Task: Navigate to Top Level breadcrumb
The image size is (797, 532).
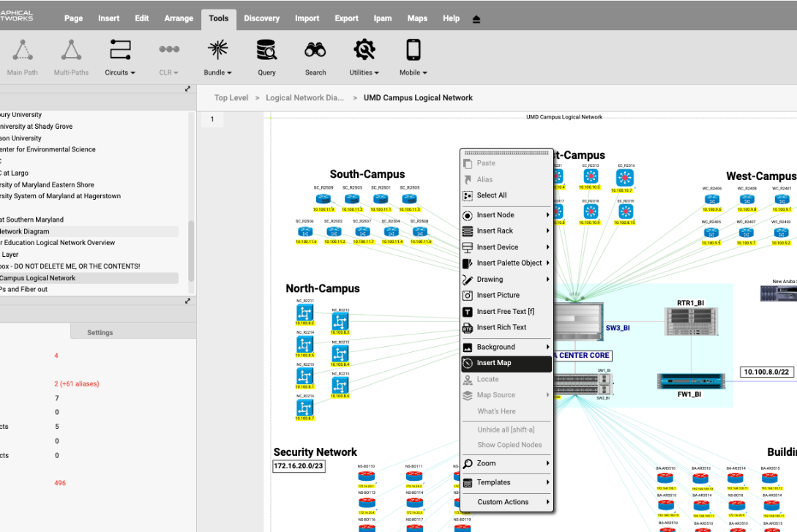Action: 231,98
